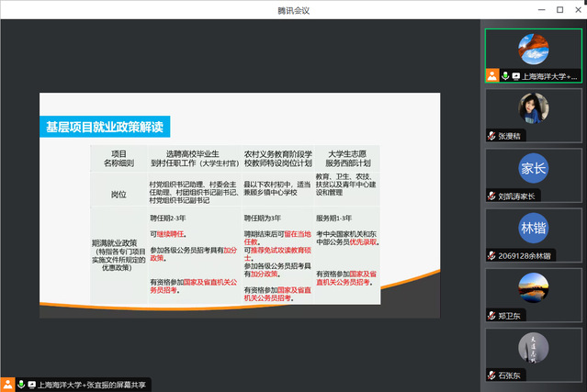Click 石张东's muted microphone icon
587x392 pixels.
[492, 375]
